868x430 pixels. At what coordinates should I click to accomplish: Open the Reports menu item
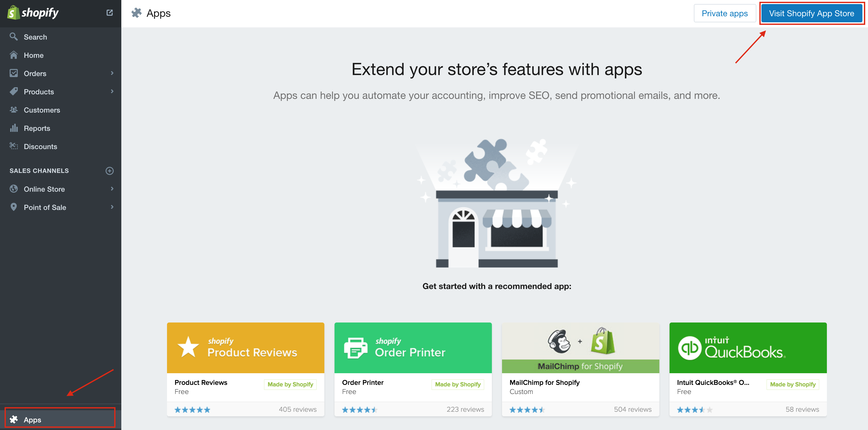coord(61,128)
